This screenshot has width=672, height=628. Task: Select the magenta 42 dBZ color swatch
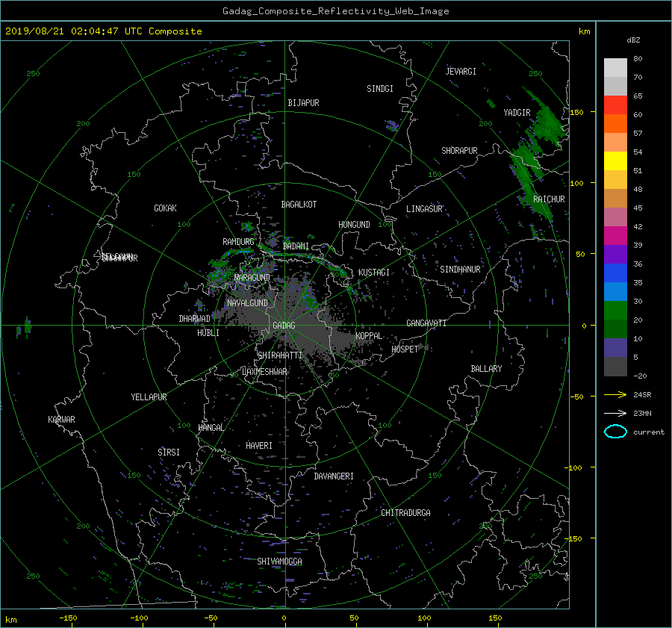[x=615, y=236]
